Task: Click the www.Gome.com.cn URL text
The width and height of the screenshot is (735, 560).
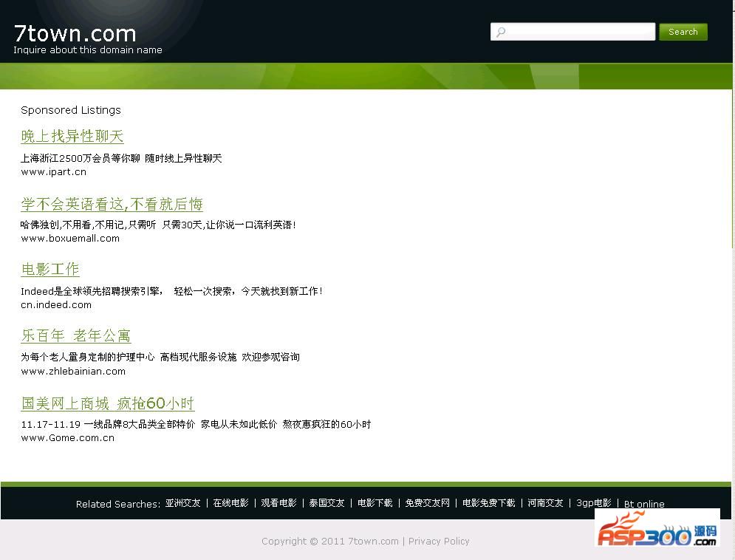Action: [67, 438]
